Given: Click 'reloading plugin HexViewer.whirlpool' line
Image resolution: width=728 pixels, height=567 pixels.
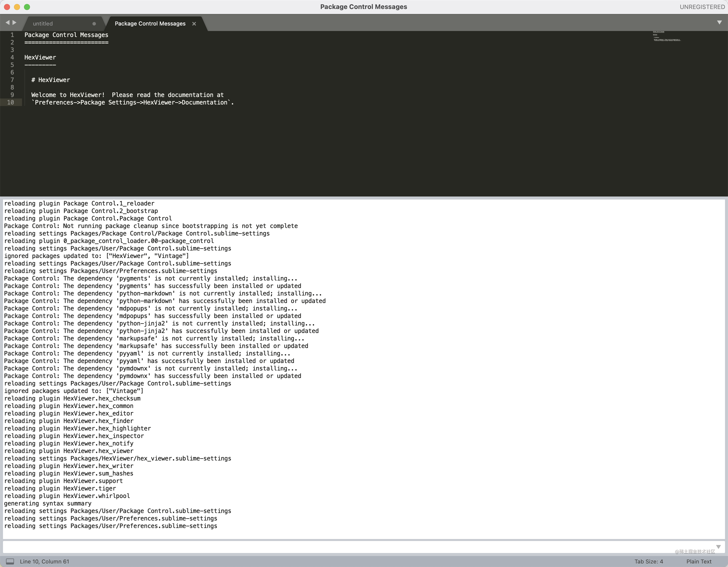Looking at the screenshot, I should tap(67, 496).
